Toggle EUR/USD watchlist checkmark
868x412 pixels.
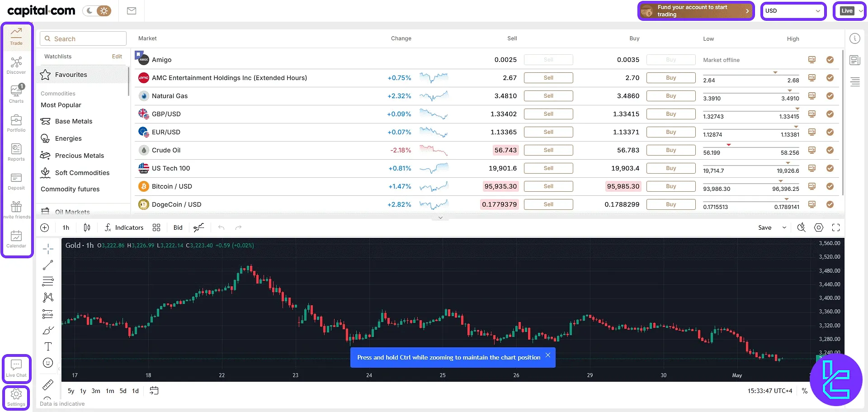pyautogui.click(x=830, y=132)
